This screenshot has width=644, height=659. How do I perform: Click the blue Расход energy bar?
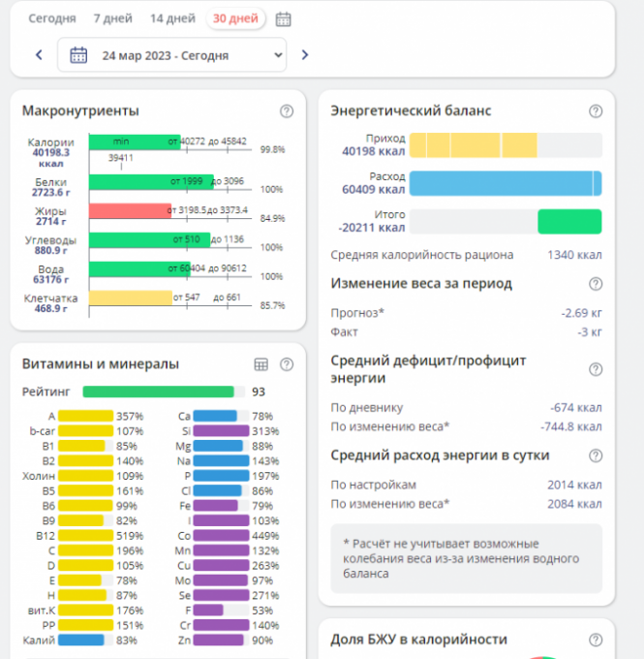click(505, 183)
